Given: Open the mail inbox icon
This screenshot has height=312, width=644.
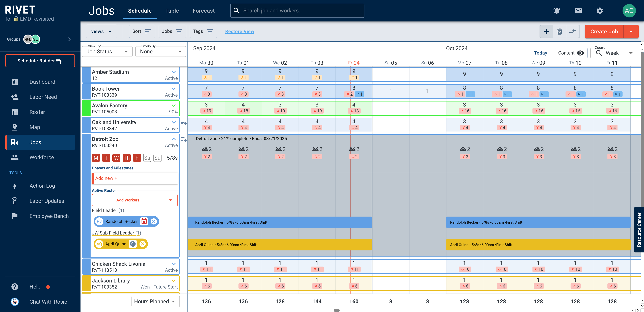Looking at the screenshot, I should tap(578, 11).
